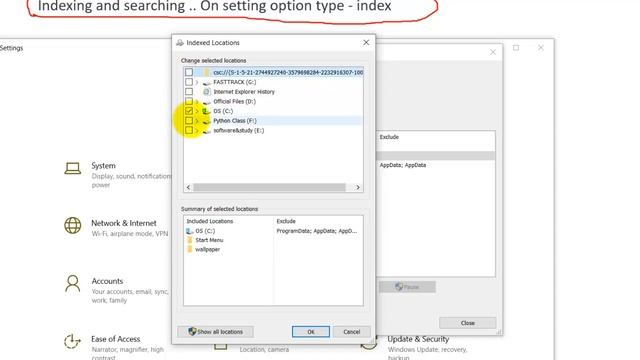Click scroll-left arrow in locations list

pyautogui.click(x=188, y=187)
